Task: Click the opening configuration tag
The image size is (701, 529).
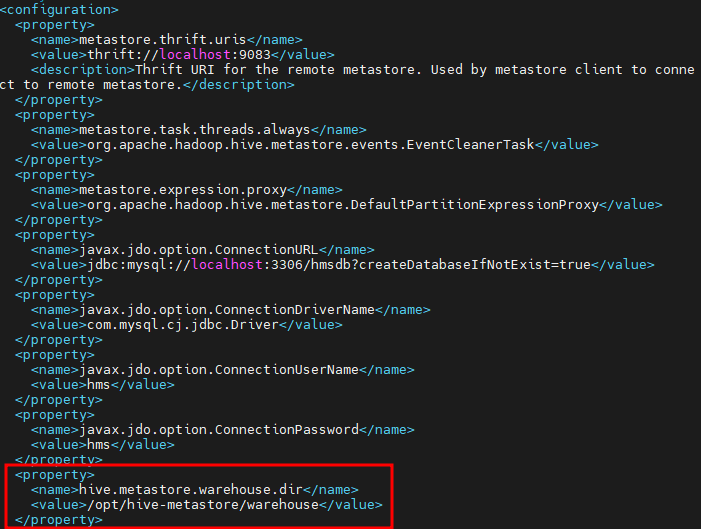Action: click(59, 9)
